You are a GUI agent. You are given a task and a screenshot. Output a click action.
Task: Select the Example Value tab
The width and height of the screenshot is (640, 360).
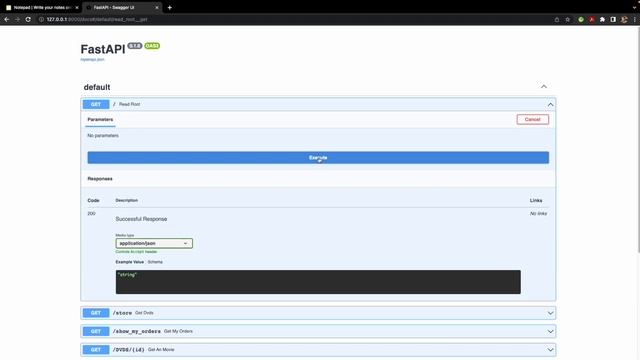pos(129,262)
